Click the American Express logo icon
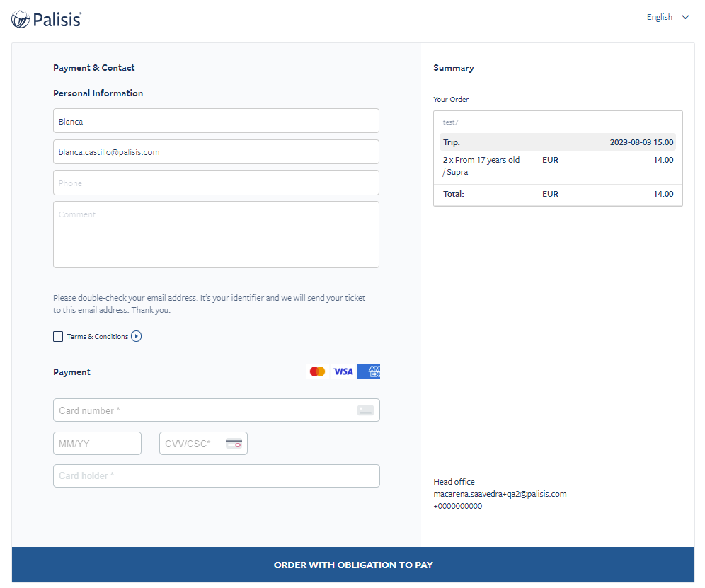This screenshot has height=588, width=705. (x=368, y=371)
